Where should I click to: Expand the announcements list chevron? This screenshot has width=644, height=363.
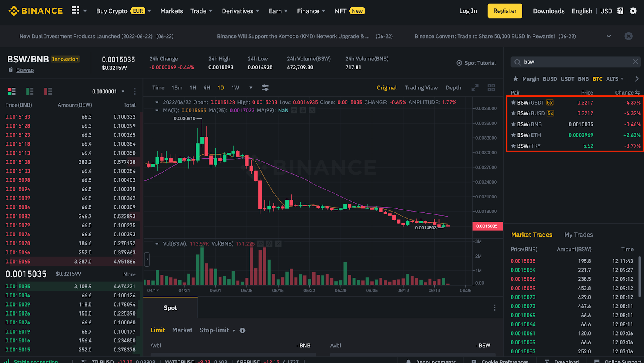[609, 36]
